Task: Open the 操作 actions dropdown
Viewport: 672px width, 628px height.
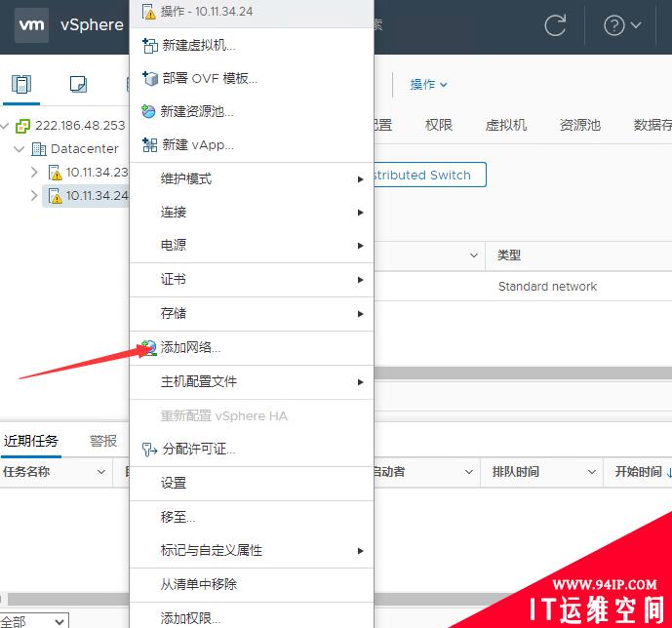Action: pos(428,85)
